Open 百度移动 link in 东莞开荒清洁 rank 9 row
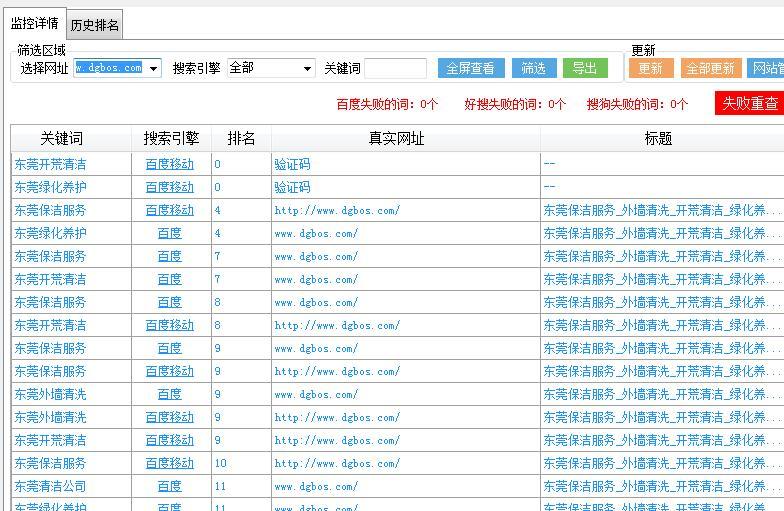 click(170, 440)
